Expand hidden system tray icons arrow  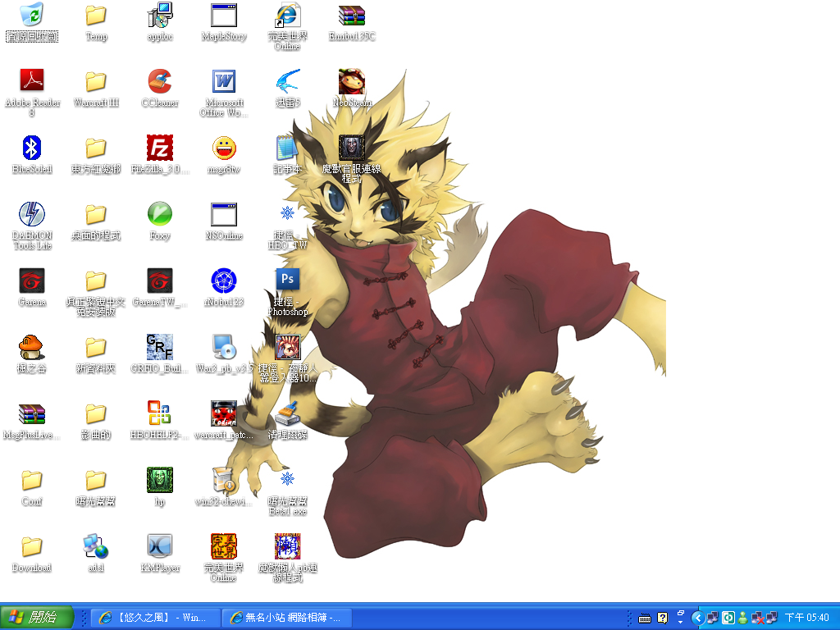pyautogui.click(x=697, y=618)
